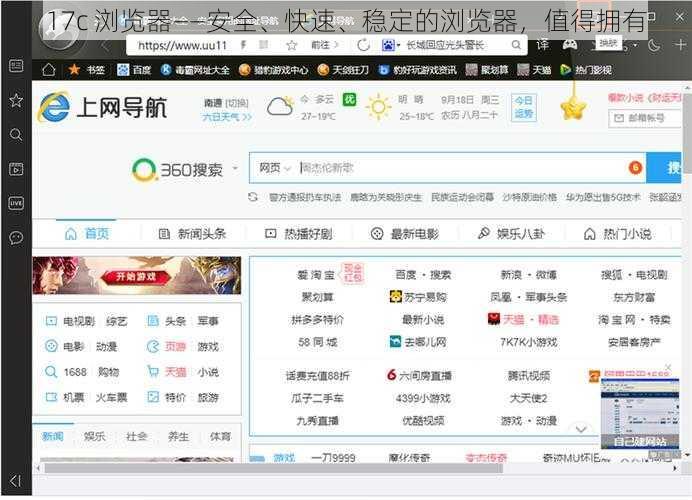Select the 首页 navigation tab
The image size is (692, 500).
click(x=87, y=234)
